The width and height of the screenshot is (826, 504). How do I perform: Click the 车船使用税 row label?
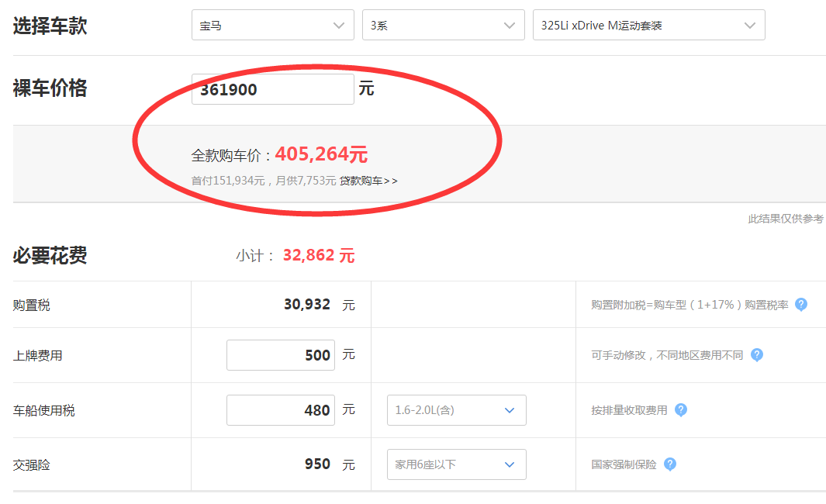tap(43, 410)
